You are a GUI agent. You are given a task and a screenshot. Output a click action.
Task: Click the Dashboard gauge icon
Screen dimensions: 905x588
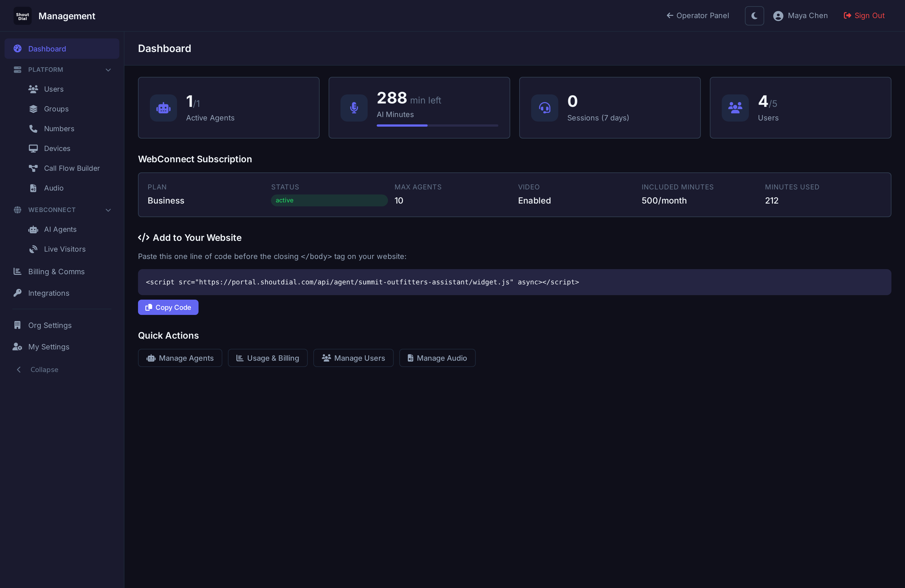pyautogui.click(x=18, y=49)
